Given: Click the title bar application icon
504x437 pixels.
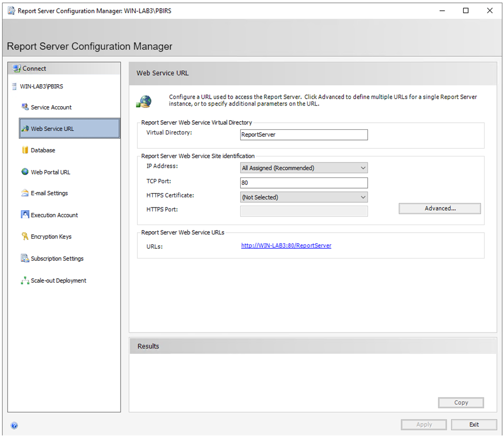Looking at the screenshot, I should pyautogui.click(x=12, y=11).
